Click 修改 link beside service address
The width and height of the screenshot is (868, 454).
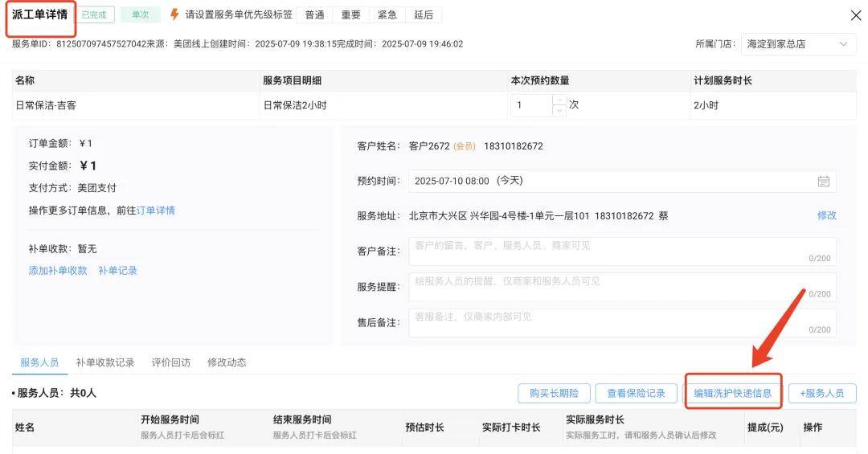pyautogui.click(x=826, y=215)
